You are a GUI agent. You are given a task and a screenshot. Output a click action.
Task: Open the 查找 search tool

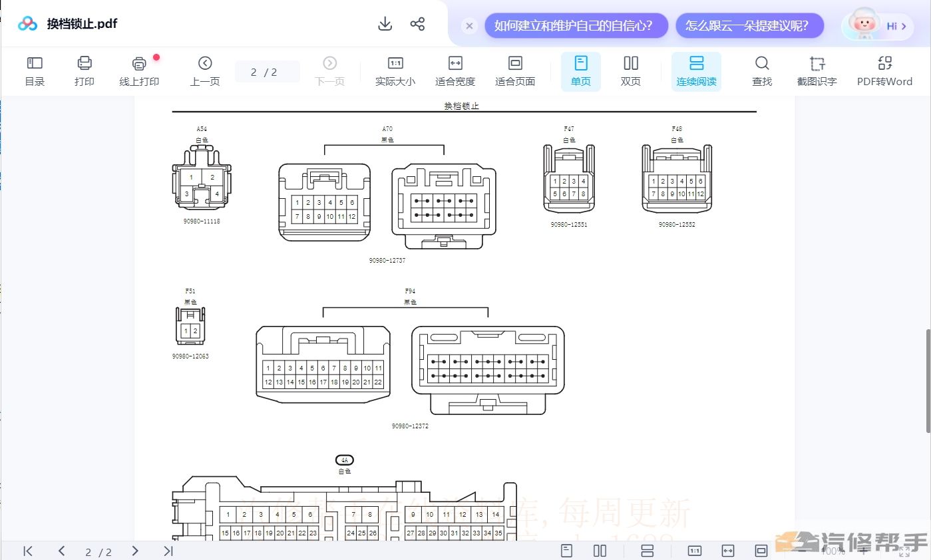pyautogui.click(x=762, y=71)
